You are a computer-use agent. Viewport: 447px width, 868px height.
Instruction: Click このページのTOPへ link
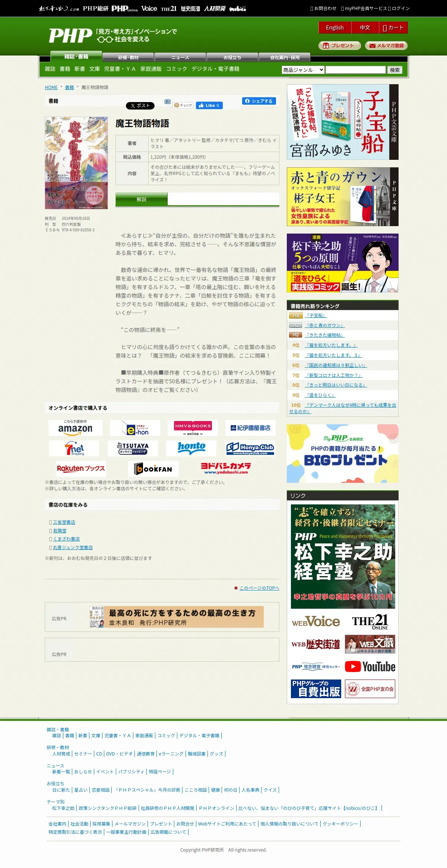click(x=259, y=588)
